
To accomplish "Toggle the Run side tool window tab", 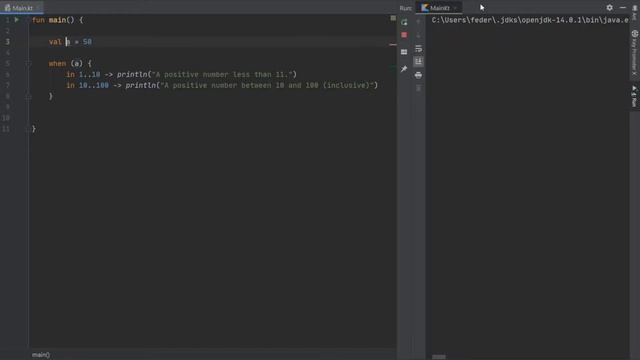I will (x=635, y=96).
